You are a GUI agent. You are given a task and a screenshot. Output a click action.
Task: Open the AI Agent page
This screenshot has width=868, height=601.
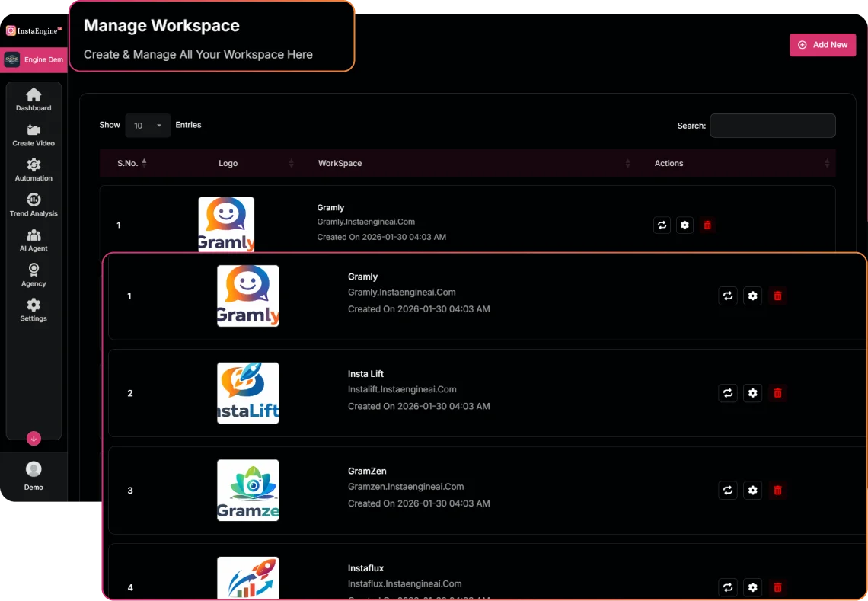click(x=34, y=240)
